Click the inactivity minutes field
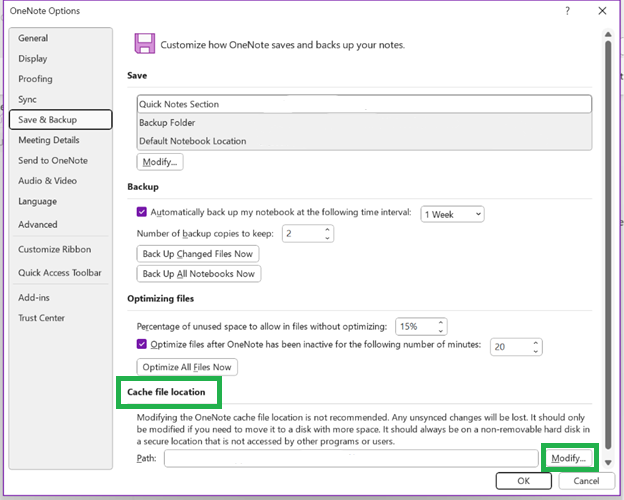This screenshot has width=624, height=500. tap(511, 347)
